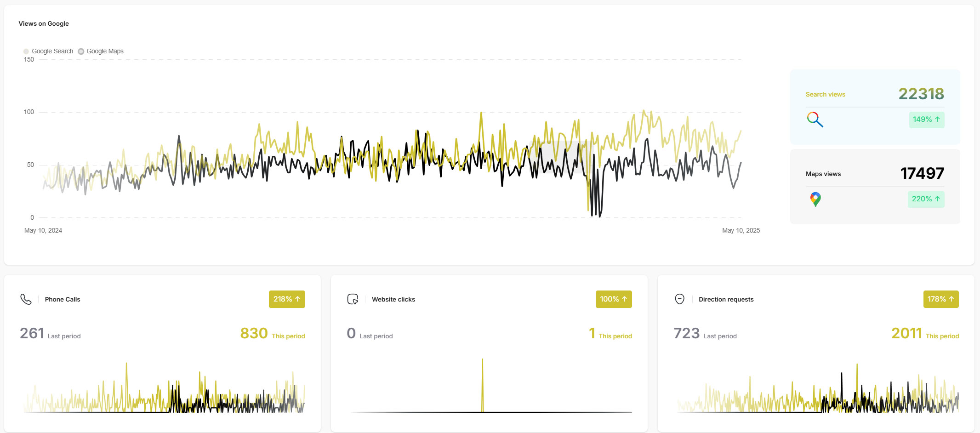
Task: Click the May 10, 2024 axis label
Action: click(x=43, y=230)
